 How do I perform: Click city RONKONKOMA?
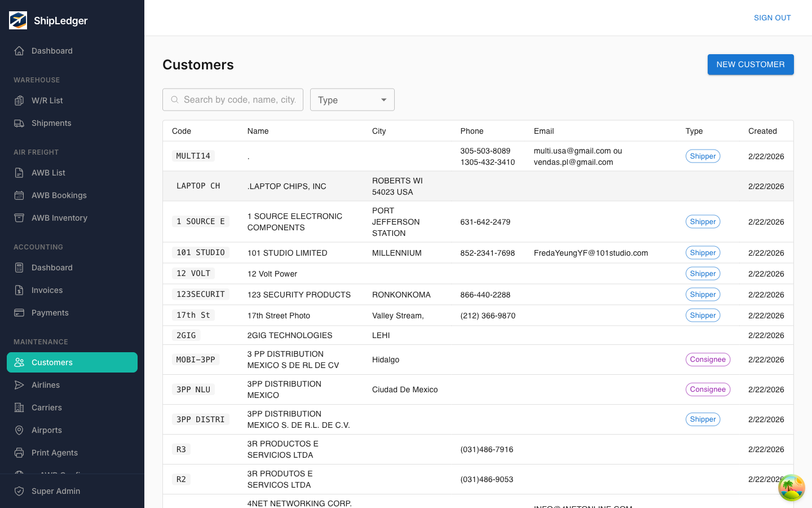point(401,295)
